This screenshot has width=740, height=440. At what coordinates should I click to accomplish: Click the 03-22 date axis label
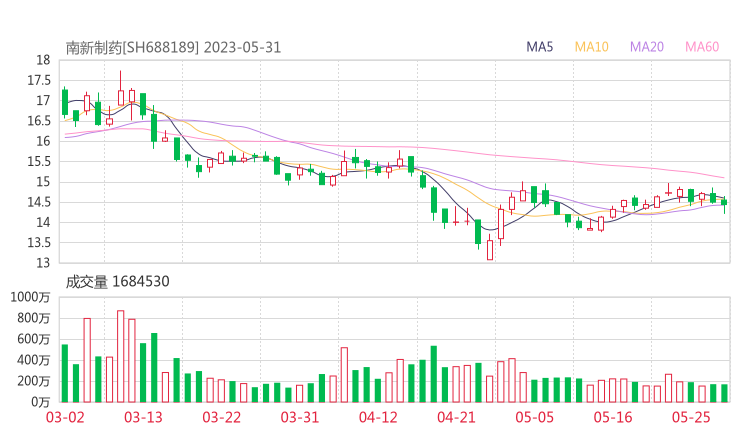click(x=221, y=417)
